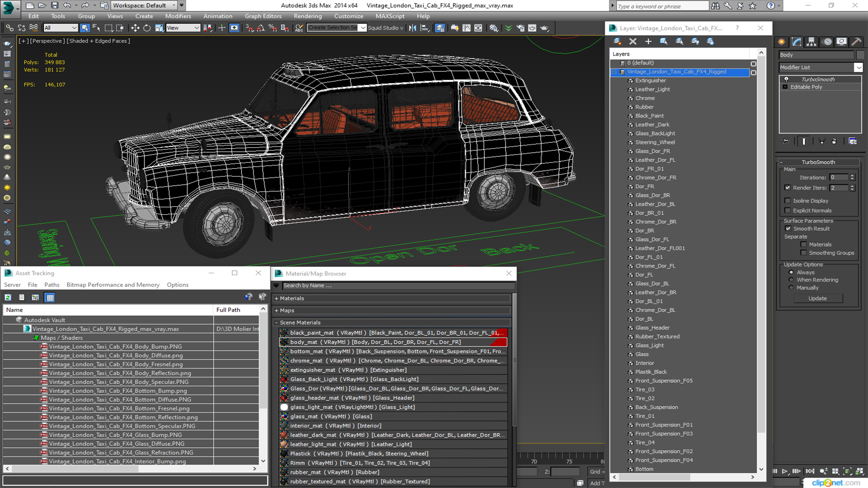Check the Separate by Materials checkbox
Image resolution: width=868 pixels, height=488 pixels.
[803, 244]
